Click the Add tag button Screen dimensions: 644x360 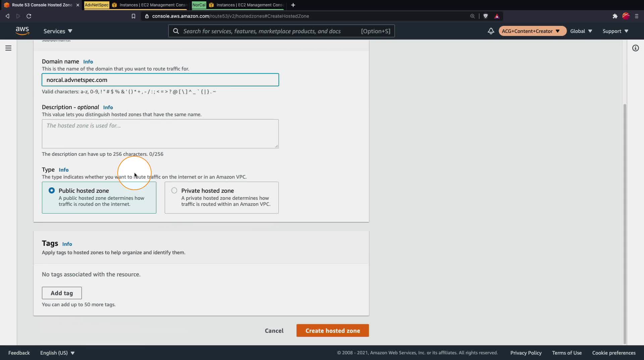tap(62, 293)
